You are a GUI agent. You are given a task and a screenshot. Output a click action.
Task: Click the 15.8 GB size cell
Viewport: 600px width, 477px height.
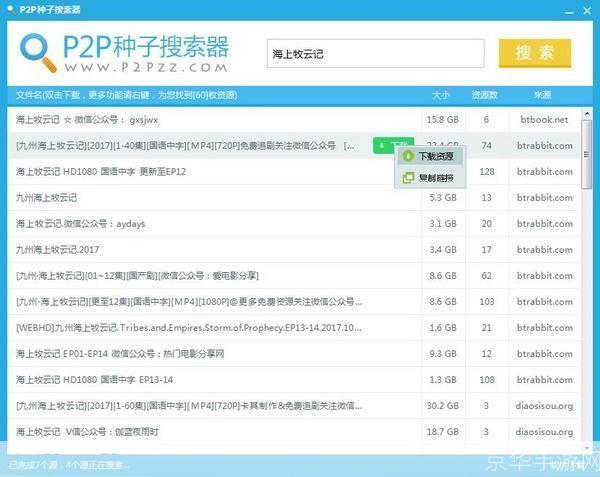tap(443, 120)
